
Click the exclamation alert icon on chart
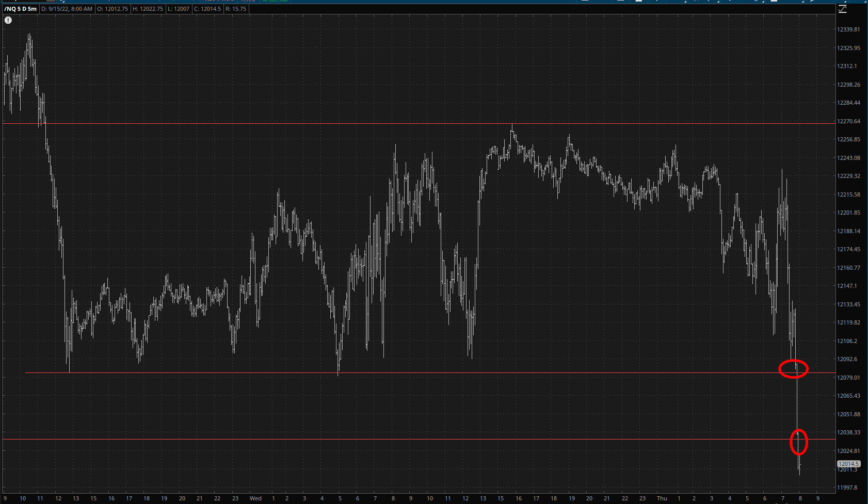point(8,20)
